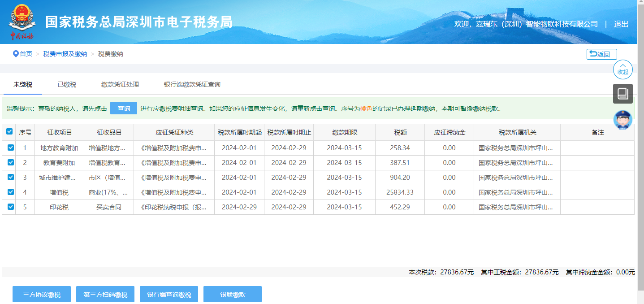Toggle the select-all header checkbox
This screenshot has height=304, width=644.
click(9, 132)
